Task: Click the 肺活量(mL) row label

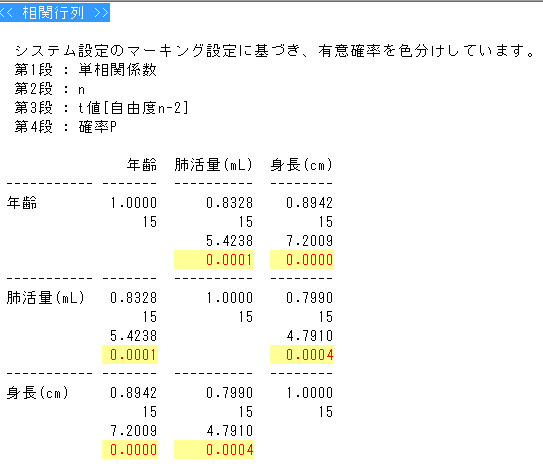Action: (46, 298)
